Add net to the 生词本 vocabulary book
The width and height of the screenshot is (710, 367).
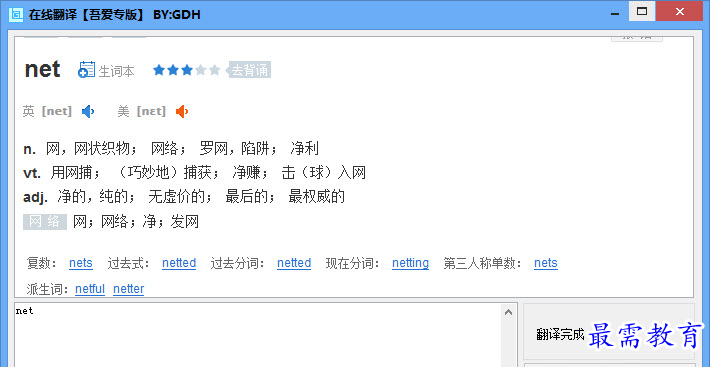(86, 70)
